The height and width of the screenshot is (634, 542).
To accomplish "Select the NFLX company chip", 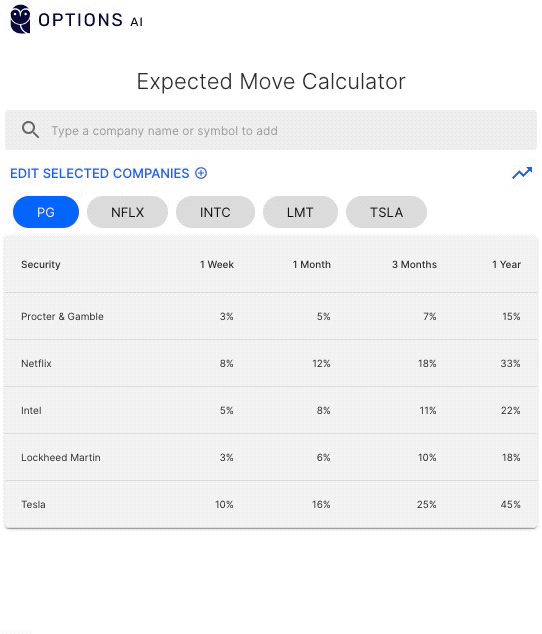I will [127, 212].
